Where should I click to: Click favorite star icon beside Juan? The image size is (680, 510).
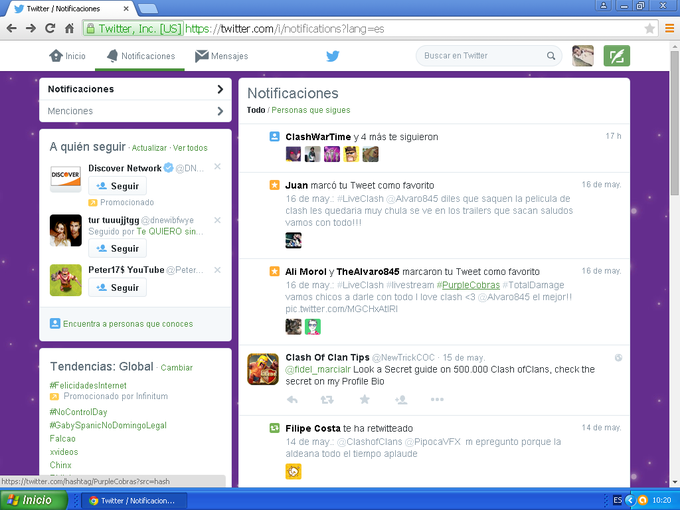click(x=275, y=185)
